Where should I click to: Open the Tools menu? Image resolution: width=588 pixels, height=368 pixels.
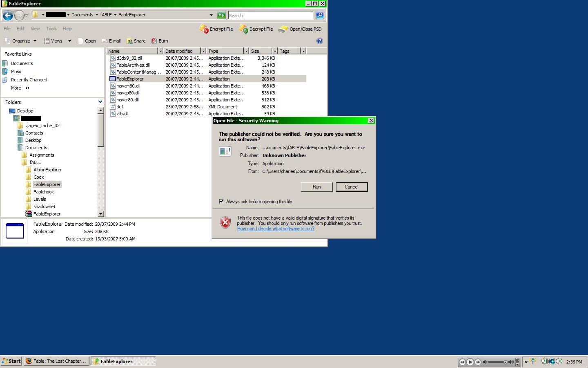[x=51, y=29]
